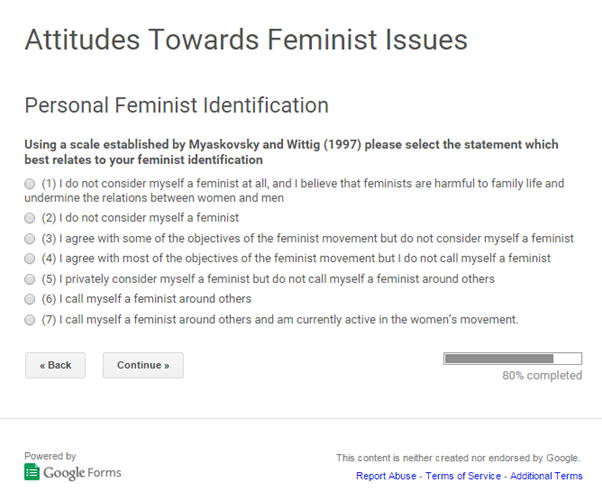The width and height of the screenshot is (602, 501).
Task: Click the not endorsed by Google disclaimer
Action: click(458, 458)
